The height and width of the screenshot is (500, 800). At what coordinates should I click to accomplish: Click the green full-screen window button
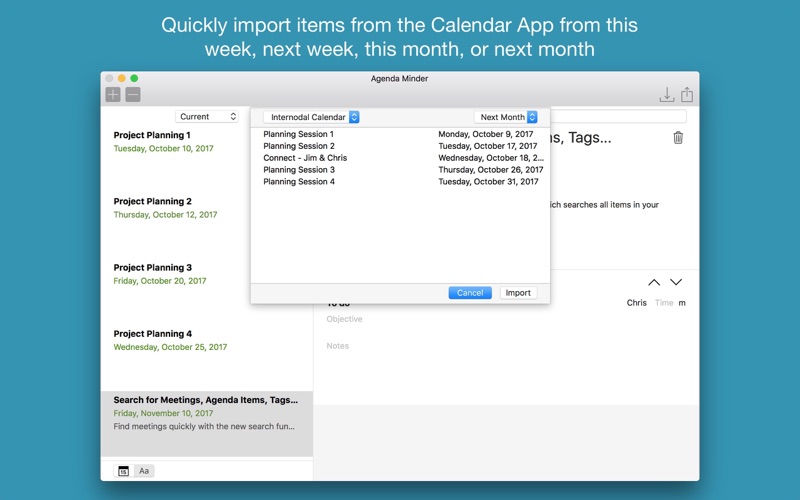pos(134,78)
